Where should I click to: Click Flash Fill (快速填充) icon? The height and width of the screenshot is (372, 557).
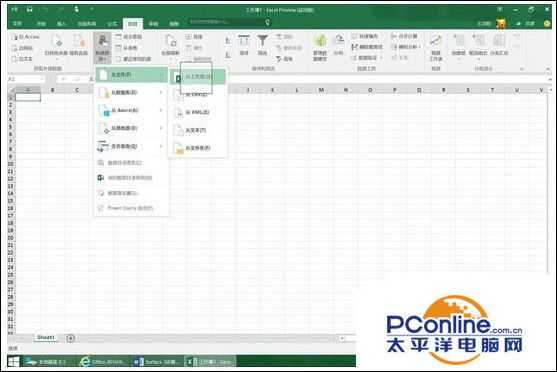coord(355,36)
